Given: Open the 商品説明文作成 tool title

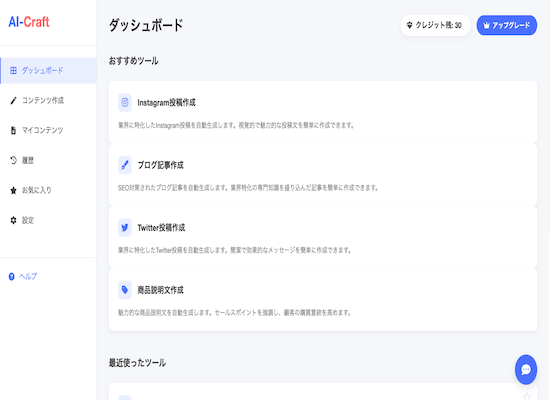Looking at the screenshot, I should pyautogui.click(x=160, y=290).
